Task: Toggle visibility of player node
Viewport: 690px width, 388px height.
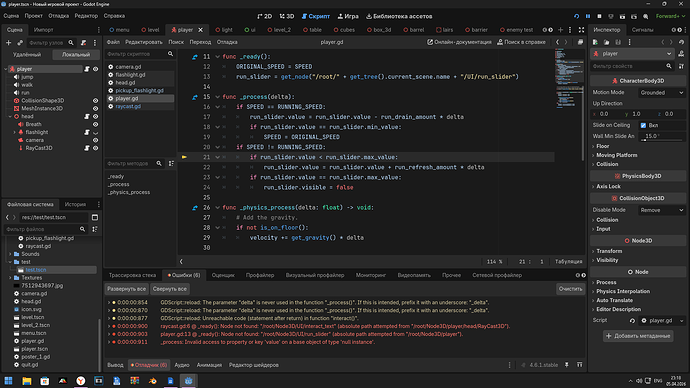Action: 95,69
